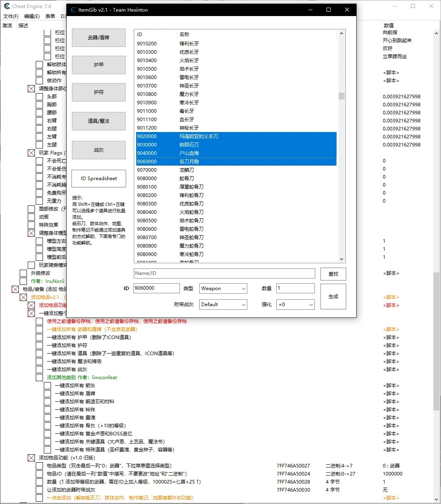Open the 附带战灰 Default dropdown
Screen dimensions: 441x504
(x=223, y=305)
